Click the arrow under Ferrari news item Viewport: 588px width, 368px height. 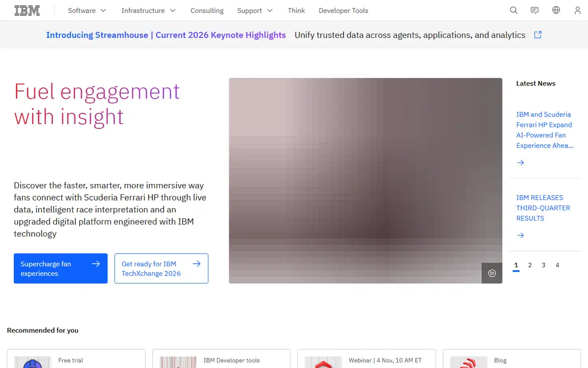click(521, 163)
